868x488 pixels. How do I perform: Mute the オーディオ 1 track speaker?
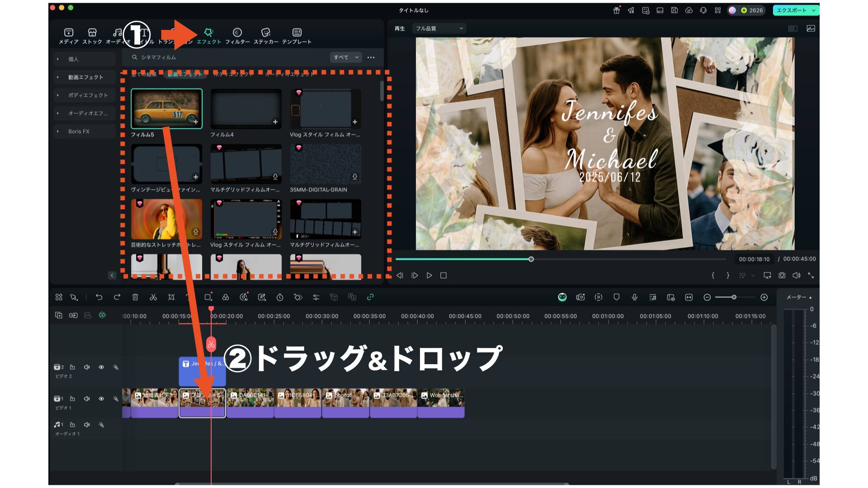tap(87, 424)
